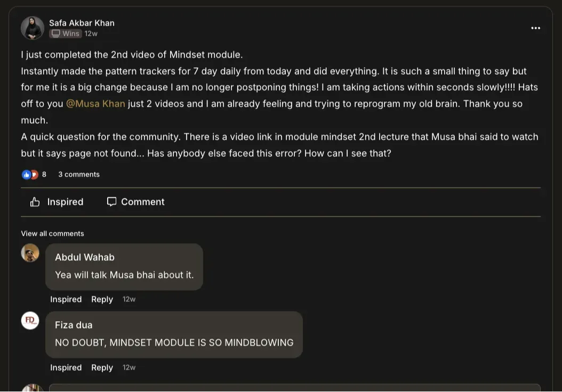
Task: Reply to Fiza dua's comment
Action: (102, 367)
